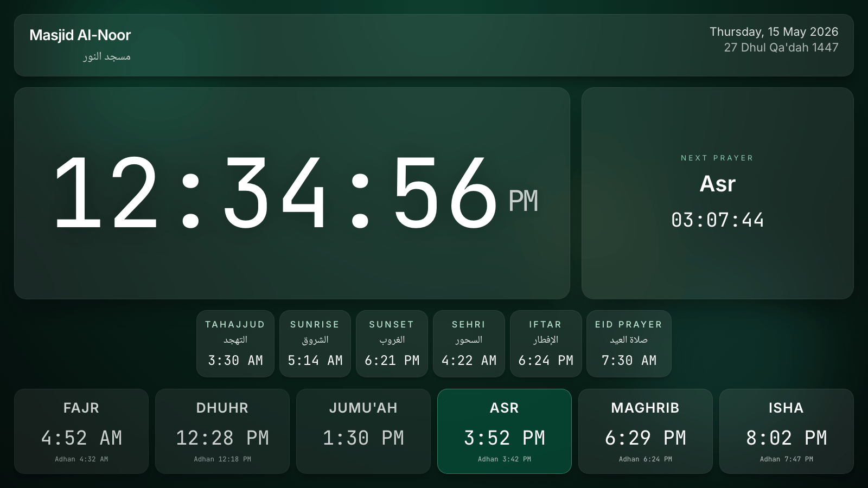The height and width of the screenshot is (488, 868).
Task: Open the Eid Prayer 7:30 AM card
Action: click(629, 344)
